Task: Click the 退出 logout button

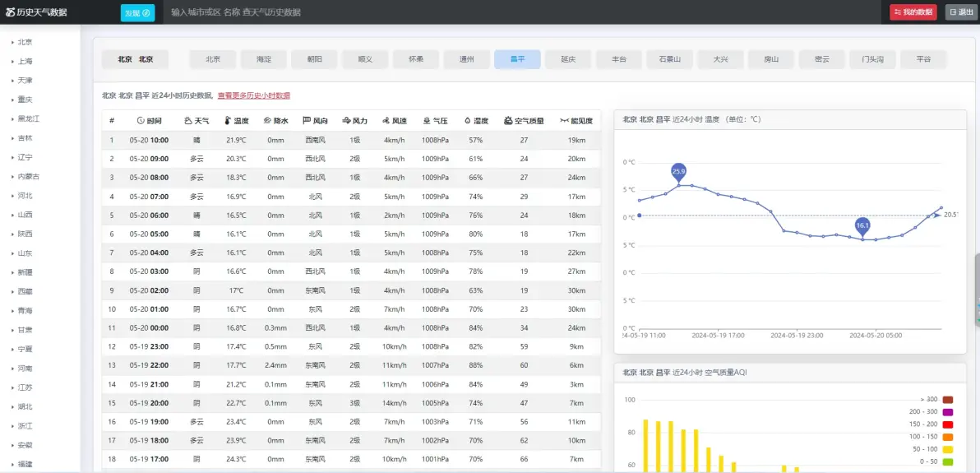Action: 960,12
